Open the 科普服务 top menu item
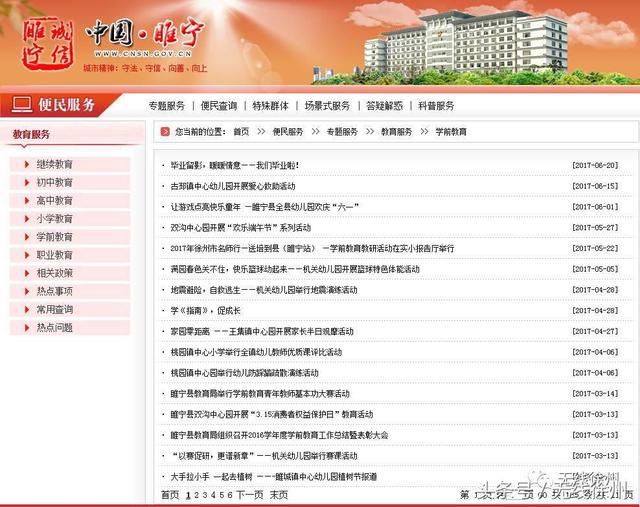Screen dimensions: 640x507 point(436,106)
